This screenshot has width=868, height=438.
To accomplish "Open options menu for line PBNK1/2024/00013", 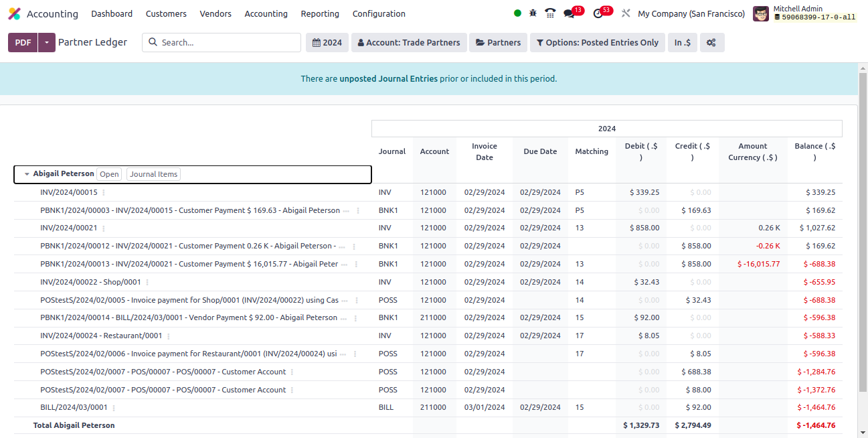I will tap(356, 264).
